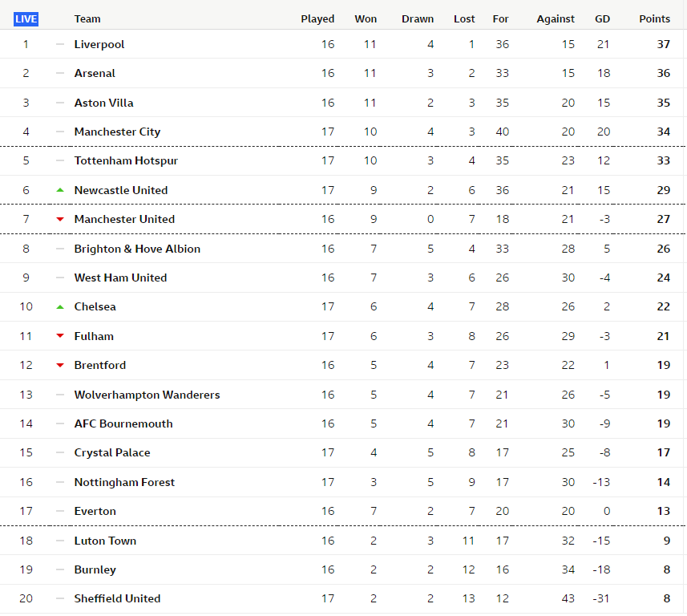Open the Tottenham Hotspur team link

coord(126,161)
